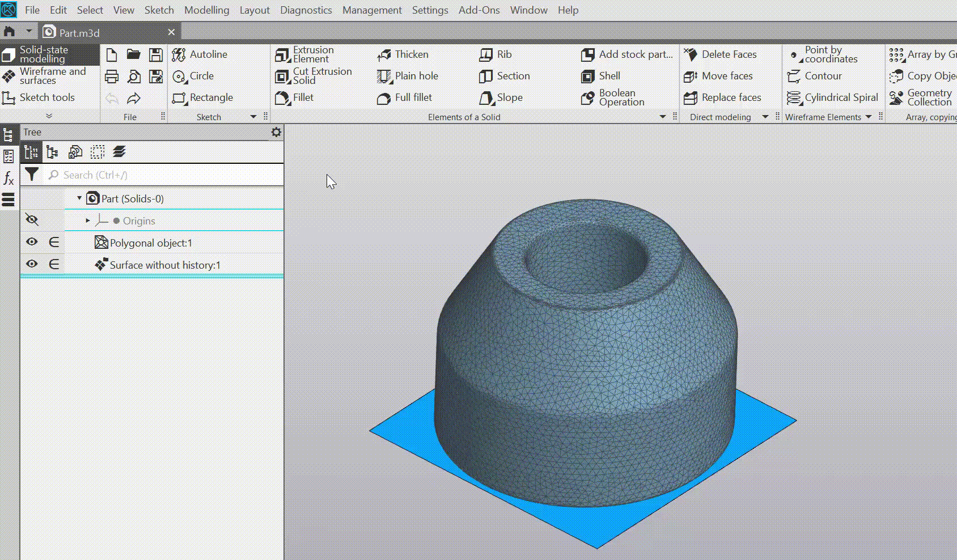The height and width of the screenshot is (560, 957).
Task: Toggle visibility of Surface without history:1
Action: (32, 264)
